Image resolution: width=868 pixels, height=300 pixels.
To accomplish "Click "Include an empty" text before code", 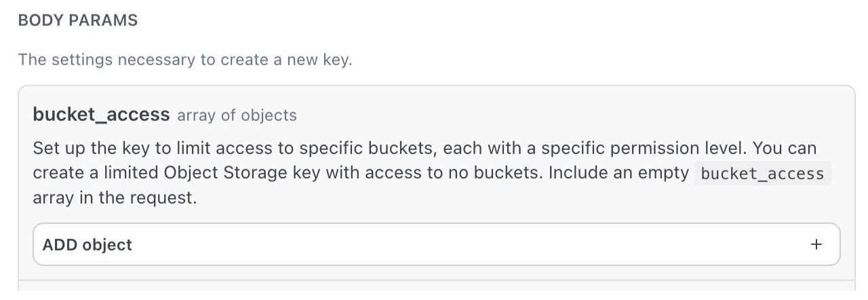I will tap(618, 173).
